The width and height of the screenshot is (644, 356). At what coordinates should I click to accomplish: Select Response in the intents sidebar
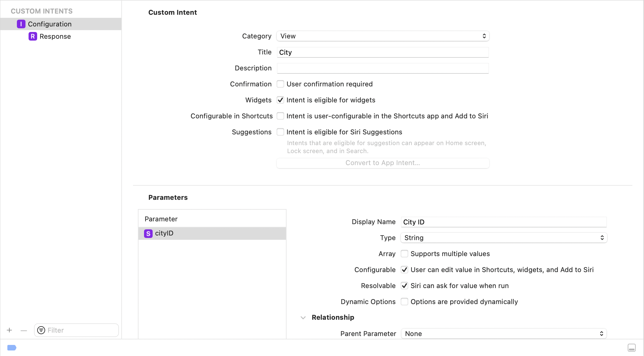tap(55, 36)
